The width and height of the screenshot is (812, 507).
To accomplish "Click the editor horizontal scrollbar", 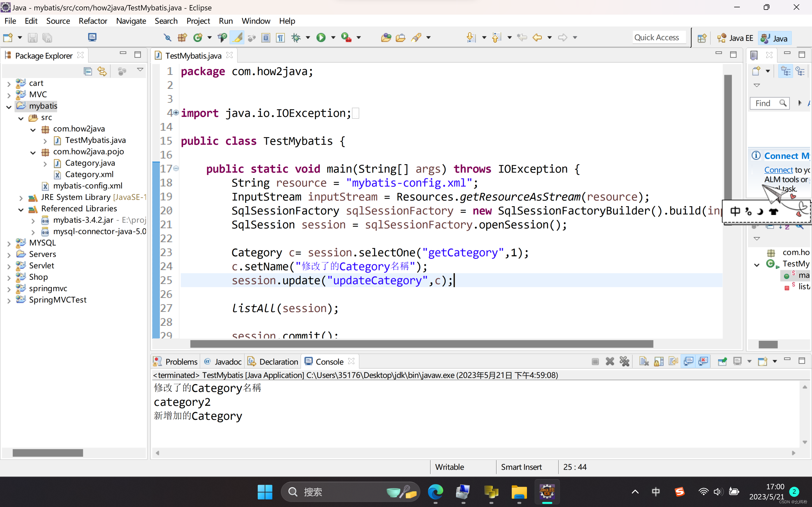I will [x=421, y=344].
